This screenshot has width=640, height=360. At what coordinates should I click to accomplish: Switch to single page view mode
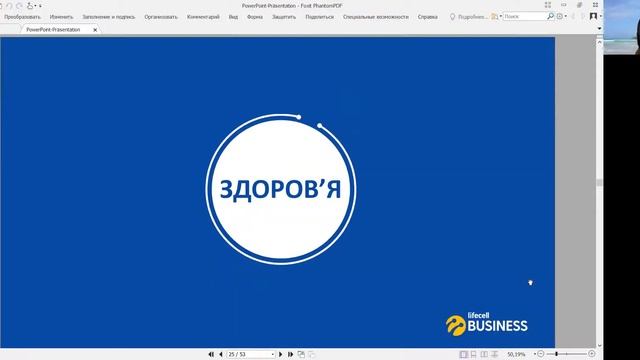(463, 354)
